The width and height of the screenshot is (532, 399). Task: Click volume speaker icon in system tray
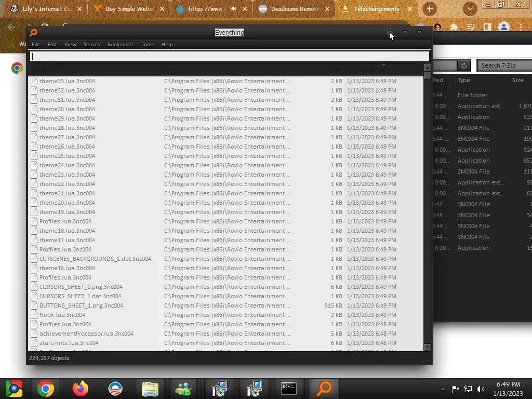481,389
